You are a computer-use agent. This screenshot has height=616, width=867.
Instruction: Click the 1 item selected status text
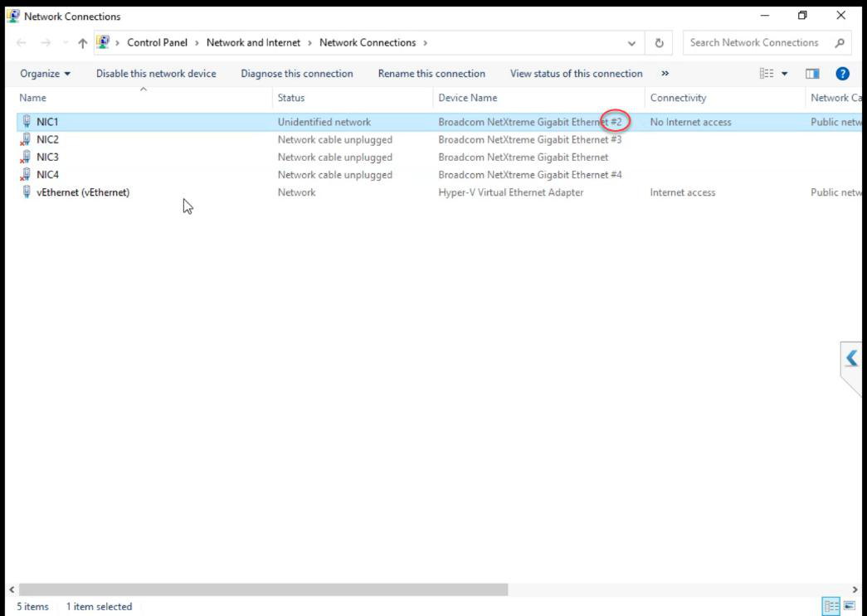tap(99, 606)
